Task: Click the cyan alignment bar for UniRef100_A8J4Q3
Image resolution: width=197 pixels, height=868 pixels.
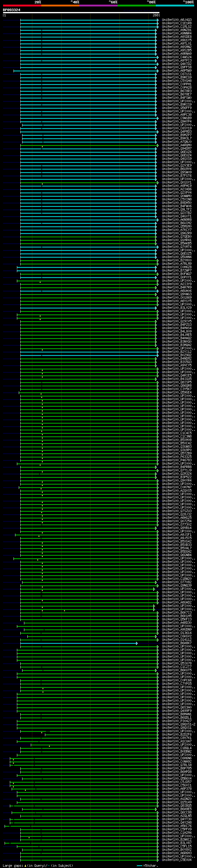Action: (89, 20)
